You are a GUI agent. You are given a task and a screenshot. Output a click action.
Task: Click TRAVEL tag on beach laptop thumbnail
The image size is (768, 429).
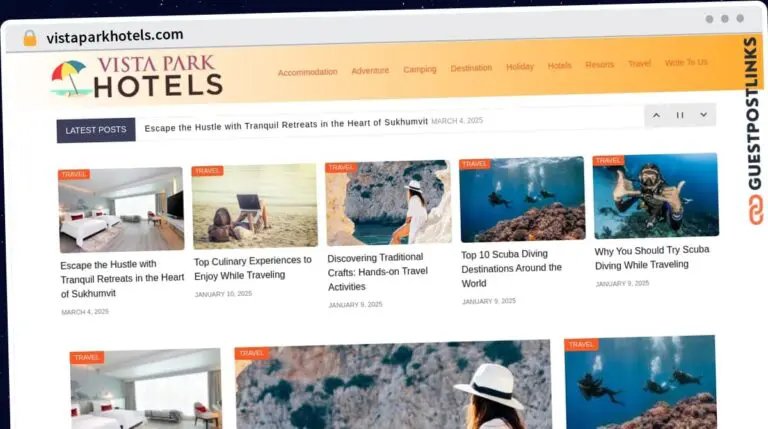tap(208, 170)
